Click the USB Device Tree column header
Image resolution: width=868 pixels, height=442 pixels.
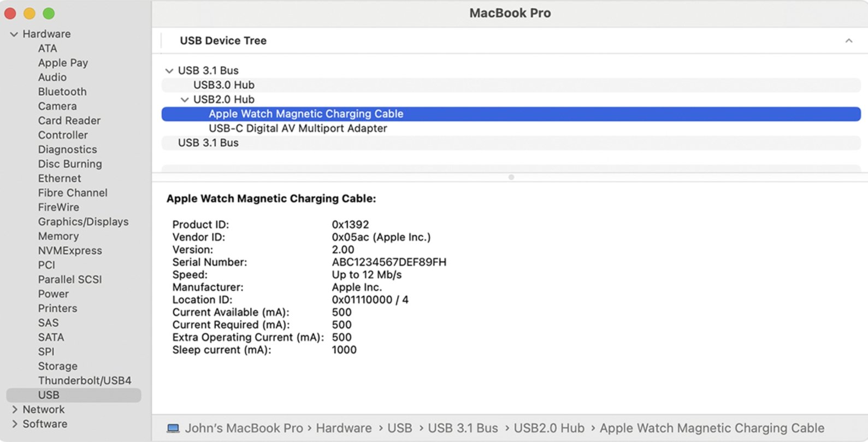223,41
